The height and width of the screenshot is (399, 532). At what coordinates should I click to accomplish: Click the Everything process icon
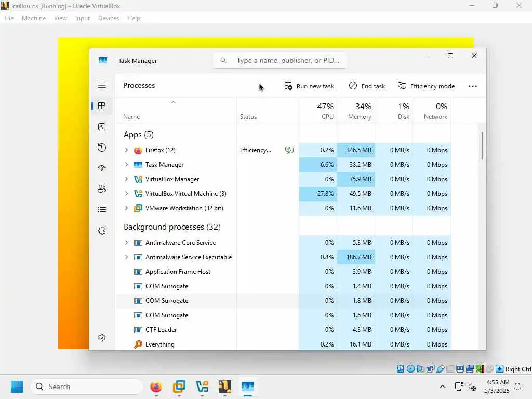click(x=138, y=344)
